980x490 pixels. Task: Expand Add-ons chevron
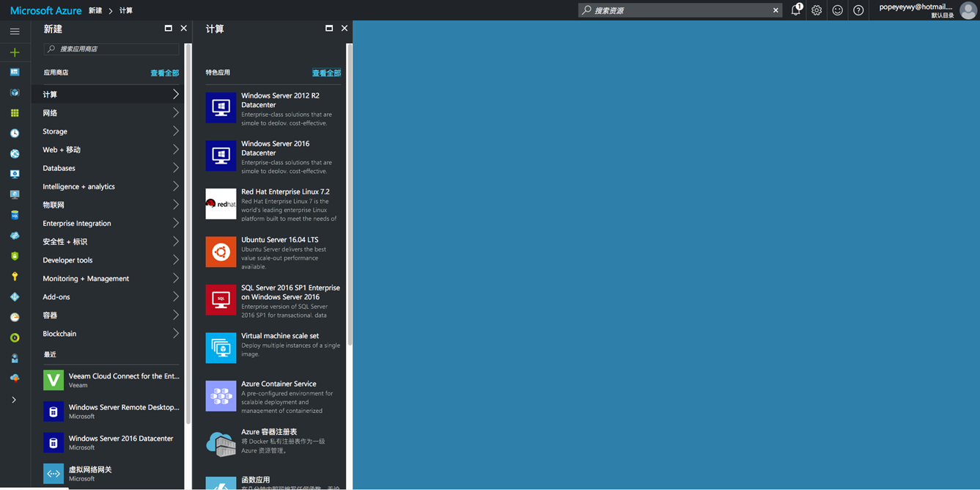click(x=176, y=296)
